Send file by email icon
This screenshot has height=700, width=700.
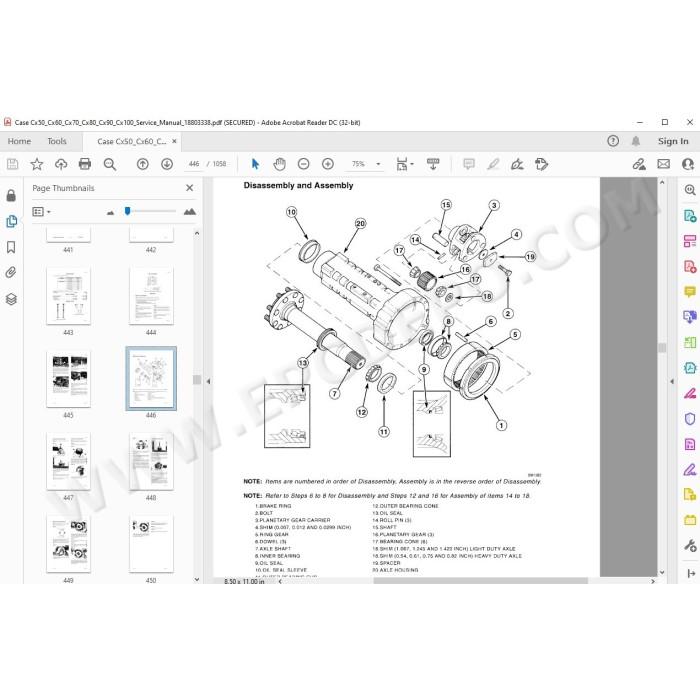coord(663,164)
